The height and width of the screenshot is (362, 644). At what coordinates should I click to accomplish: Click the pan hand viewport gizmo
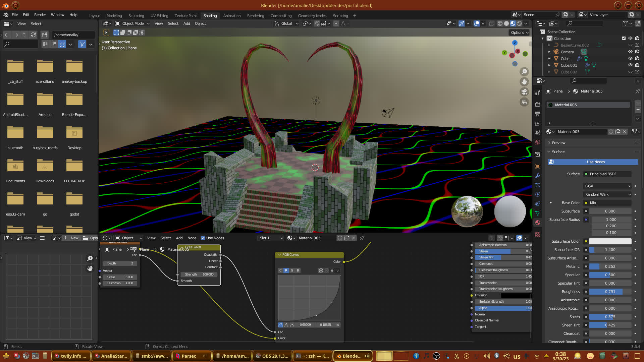pyautogui.click(x=524, y=82)
